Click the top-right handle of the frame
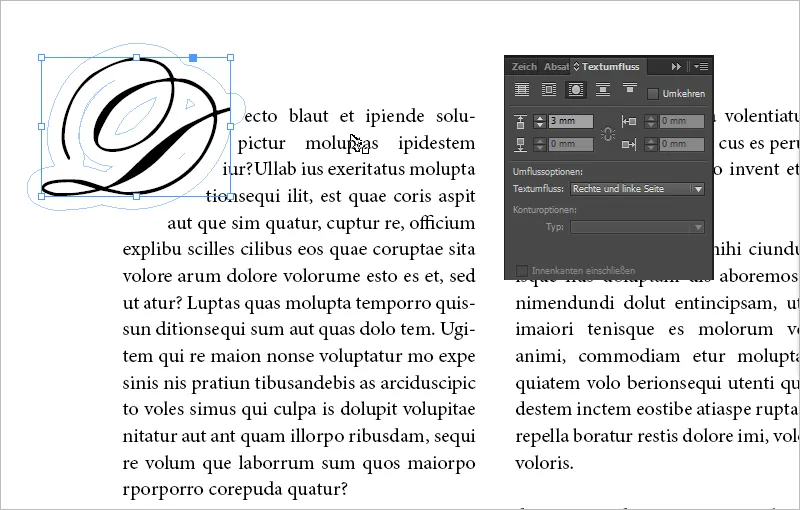Image resolution: width=800 pixels, height=510 pixels. 231,58
